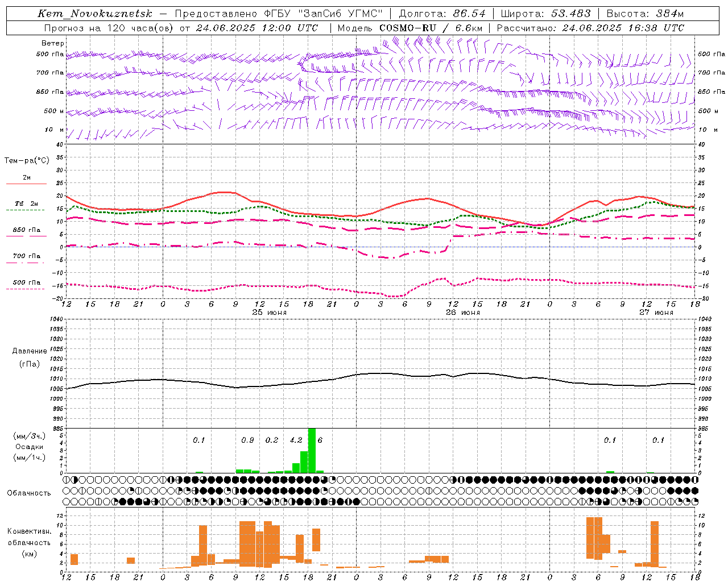
Task: Click the (мм/1ч.) units label
Action: pos(29,458)
